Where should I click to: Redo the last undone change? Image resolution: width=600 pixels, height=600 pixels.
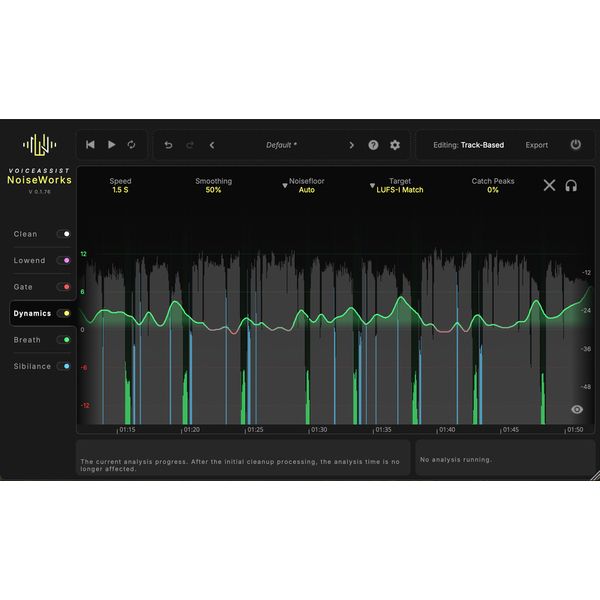[190, 145]
